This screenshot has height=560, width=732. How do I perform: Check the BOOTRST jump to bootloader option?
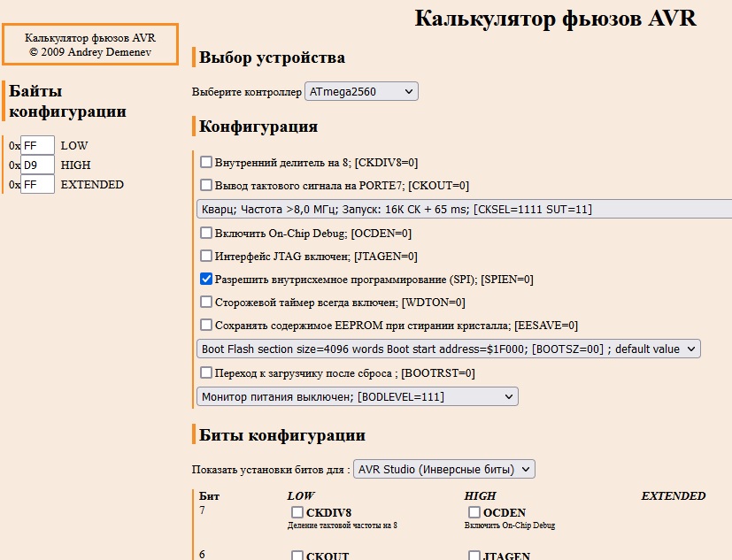[206, 372]
